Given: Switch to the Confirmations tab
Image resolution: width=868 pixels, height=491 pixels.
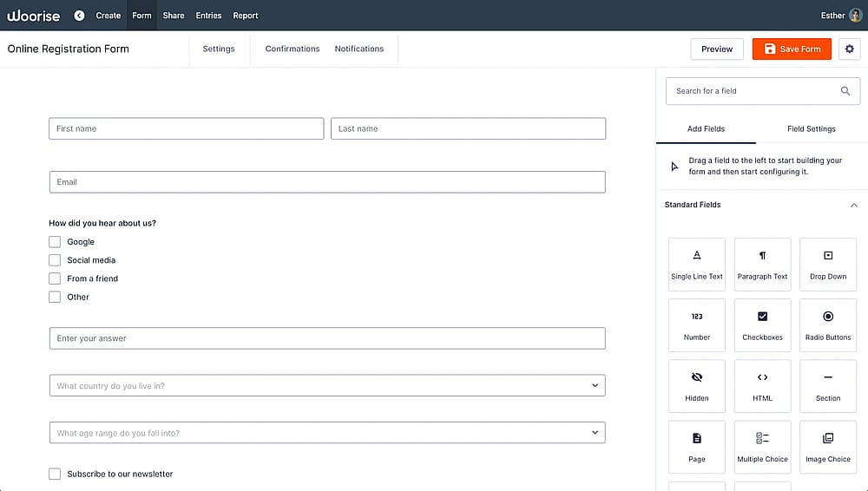Looking at the screenshot, I should point(293,49).
